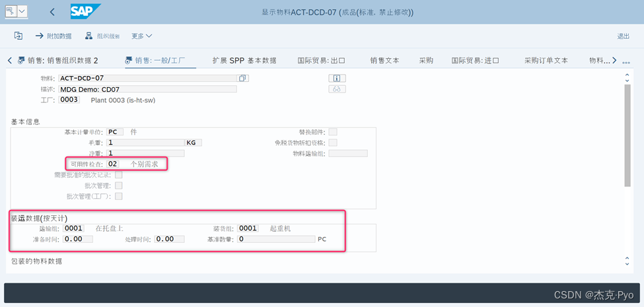Viewport: 644px width, 307px height.
Task: Open the 扩展 SPP 基本数据 tab
Action: (244, 61)
